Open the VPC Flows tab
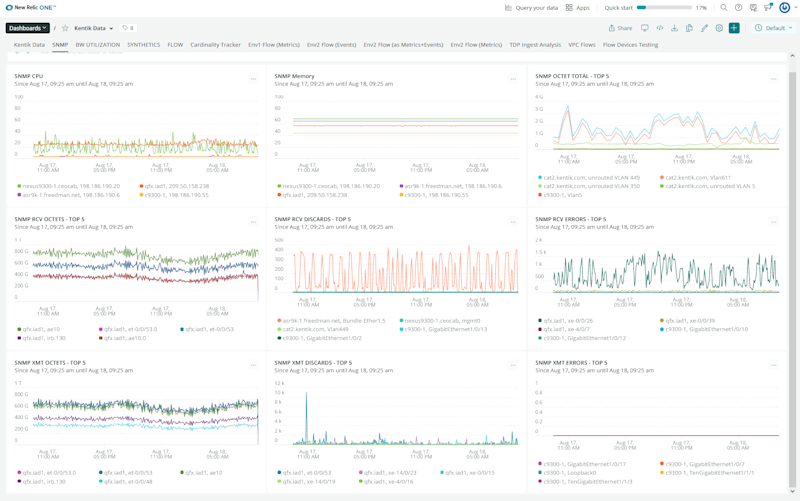Viewport: 800px width, 501px height. coord(582,45)
